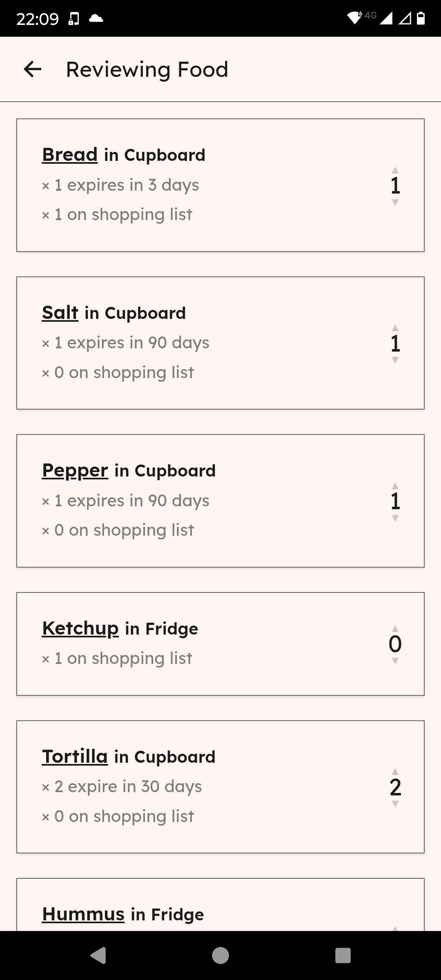Screen dimensions: 441x980
Task: Increase Tortilla quantity with up arrow
Action: (395, 772)
